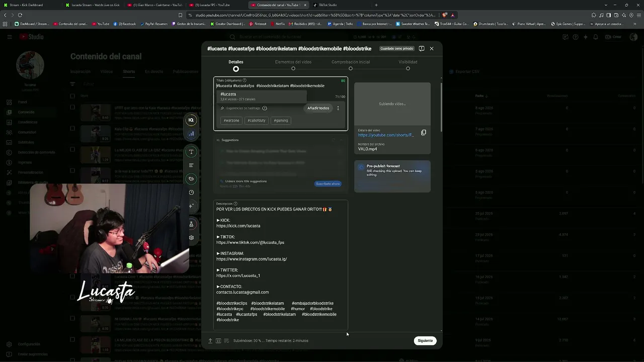Click the bookmark icon in the address bar
The width and height of the screenshot is (644, 362).
click(180, 15)
